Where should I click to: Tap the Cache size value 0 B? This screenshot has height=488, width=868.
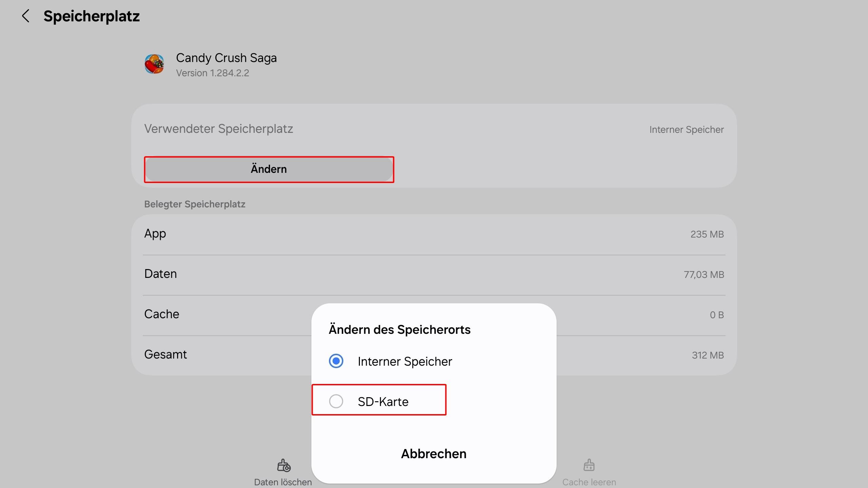coord(716,315)
